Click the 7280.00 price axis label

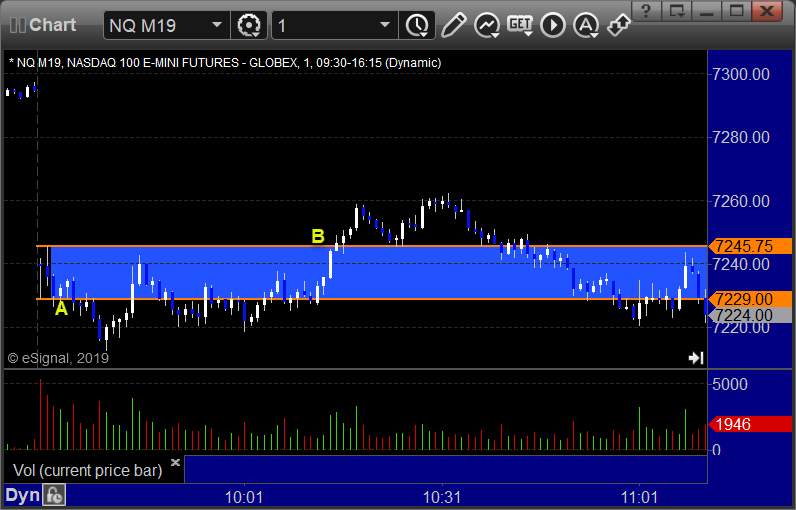(741, 138)
